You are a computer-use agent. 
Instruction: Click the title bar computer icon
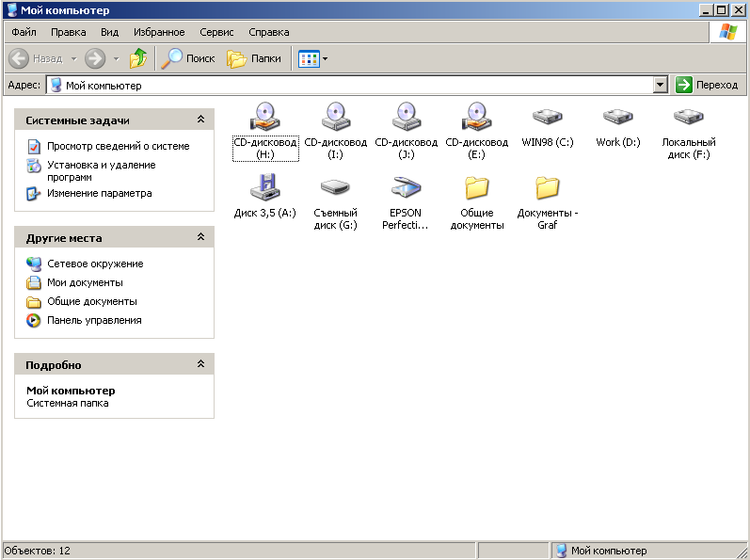[x=12, y=10]
